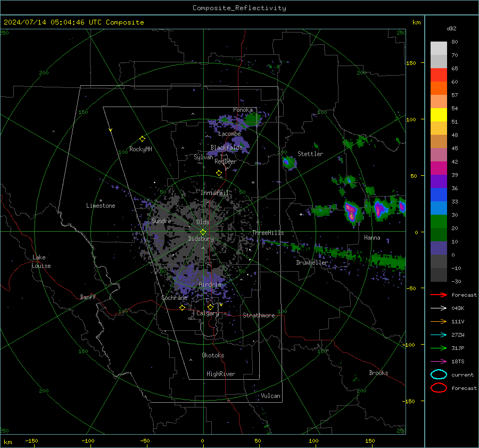Viewport: 479px width, 448px height.
Task: Click the Brooks city label
Action: [378, 373]
